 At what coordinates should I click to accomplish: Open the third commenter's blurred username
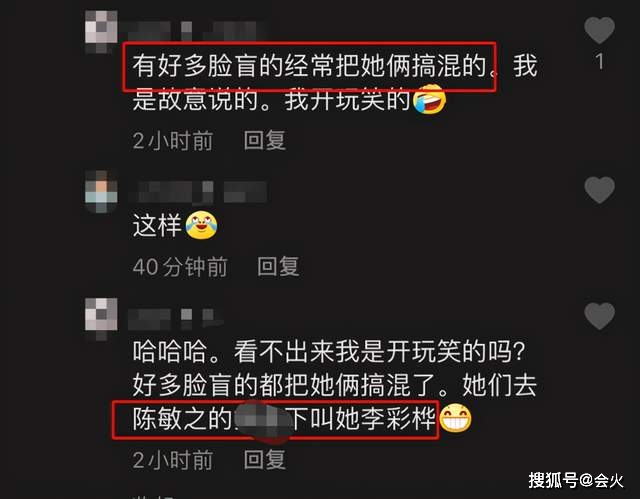(176, 318)
